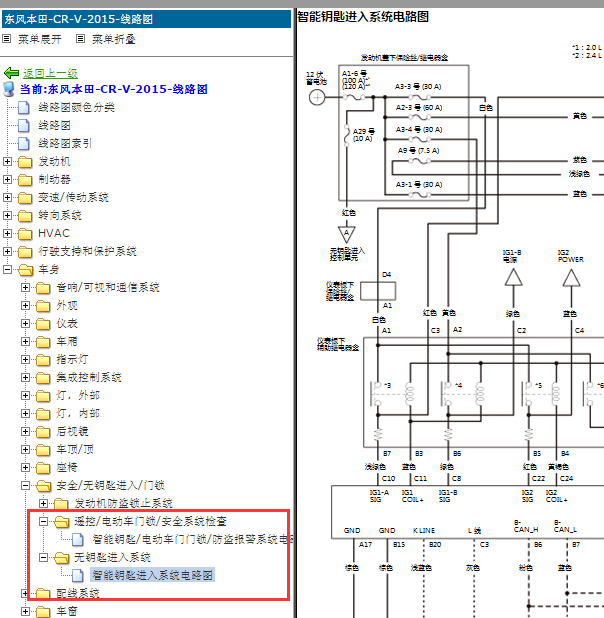Click the 仪表 folder icon

(43, 324)
